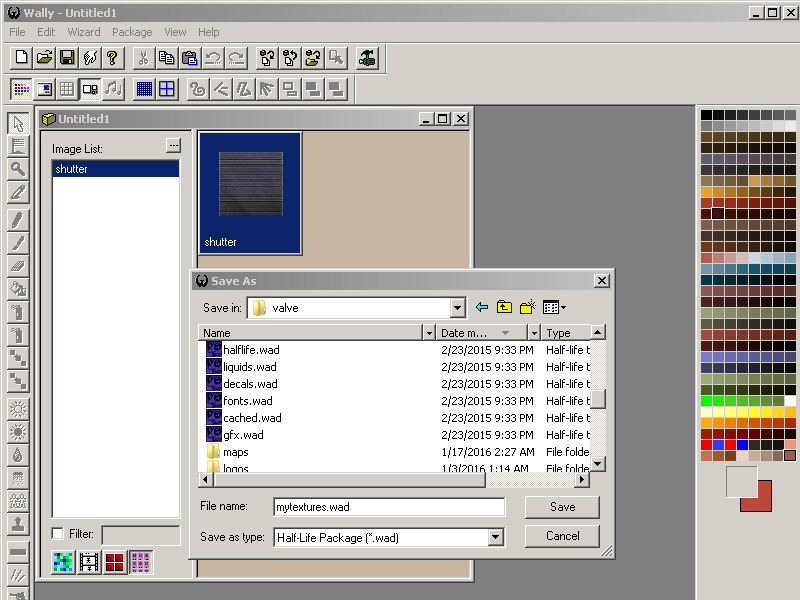The image size is (800, 600).
Task: Click the Open folder toolbar icon
Action: (x=44, y=58)
